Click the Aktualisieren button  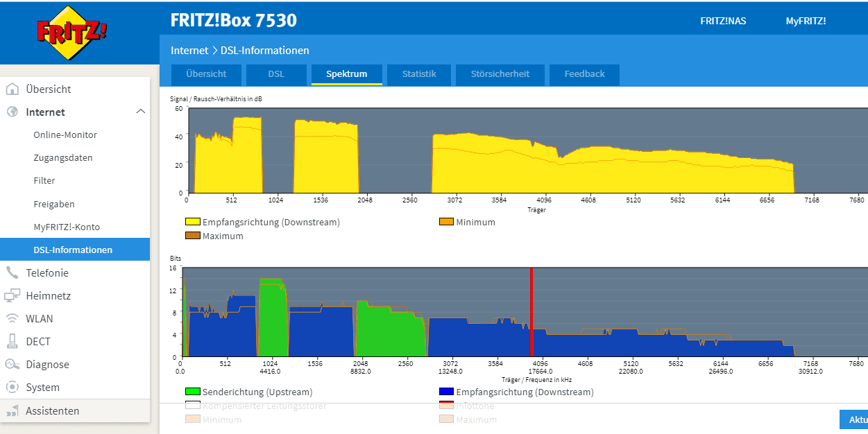[854, 419]
